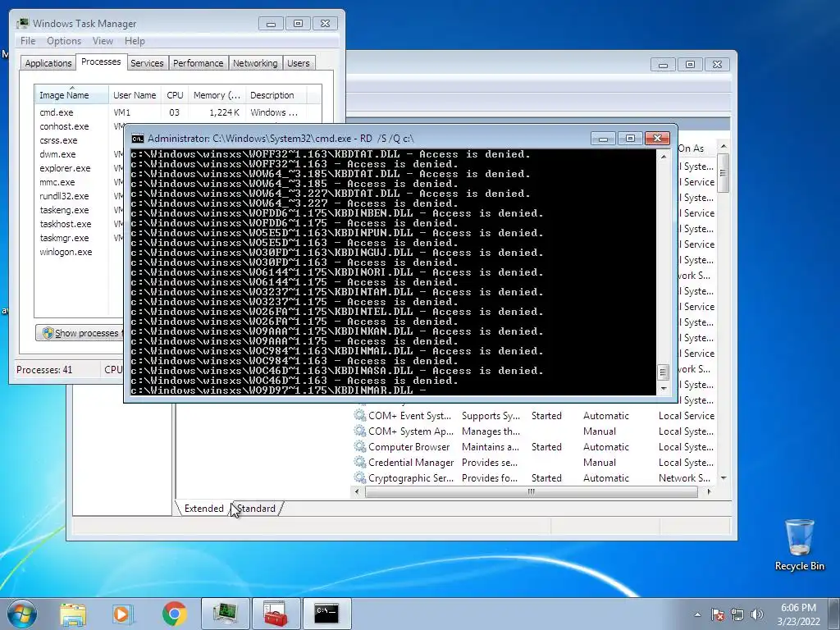Launch Windows Media Player from the taskbar
The image size is (840, 630).
(x=123, y=614)
